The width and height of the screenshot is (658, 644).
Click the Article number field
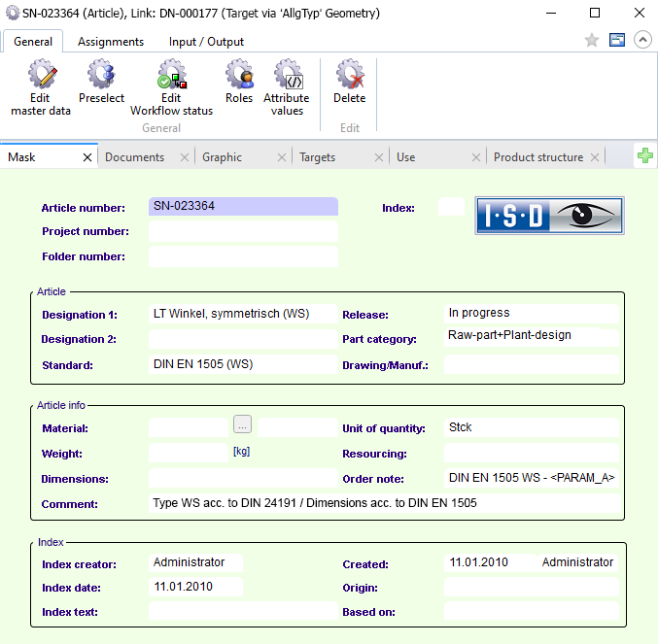(243, 206)
